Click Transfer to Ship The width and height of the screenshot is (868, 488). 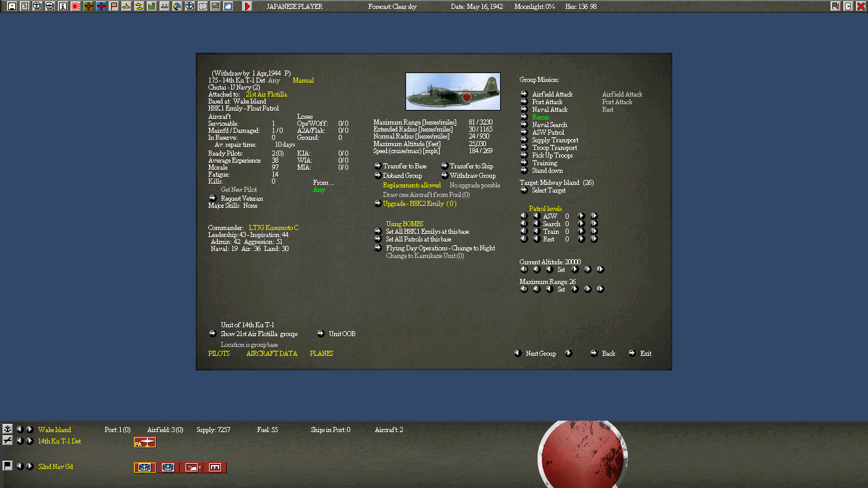click(445, 166)
